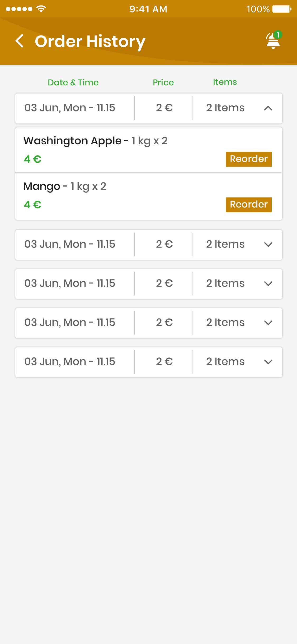Expand the fourth order row chevron
The height and width of the screenshot is (644, 297).
click(268, 323)
